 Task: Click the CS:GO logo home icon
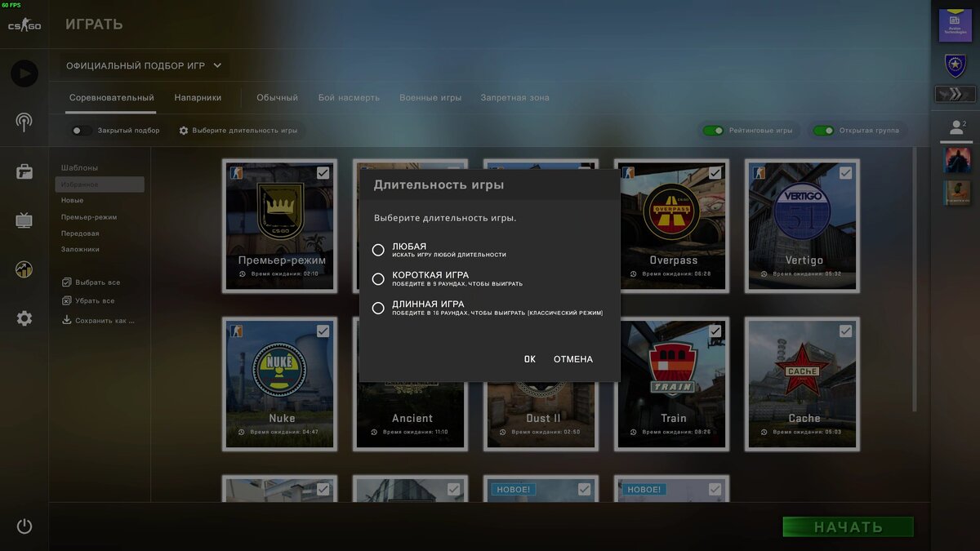coord(24,26)
